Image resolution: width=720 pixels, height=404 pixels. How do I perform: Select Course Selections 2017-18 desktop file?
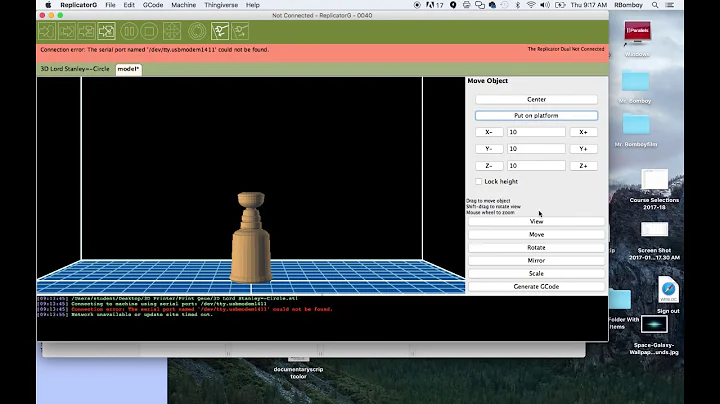tap(654, 180)
